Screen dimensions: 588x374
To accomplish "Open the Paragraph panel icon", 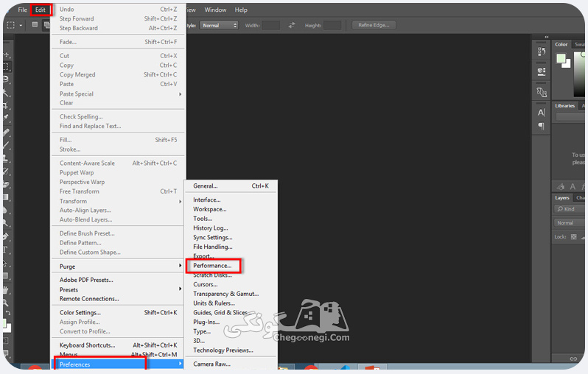I will [x=541, y=126].
